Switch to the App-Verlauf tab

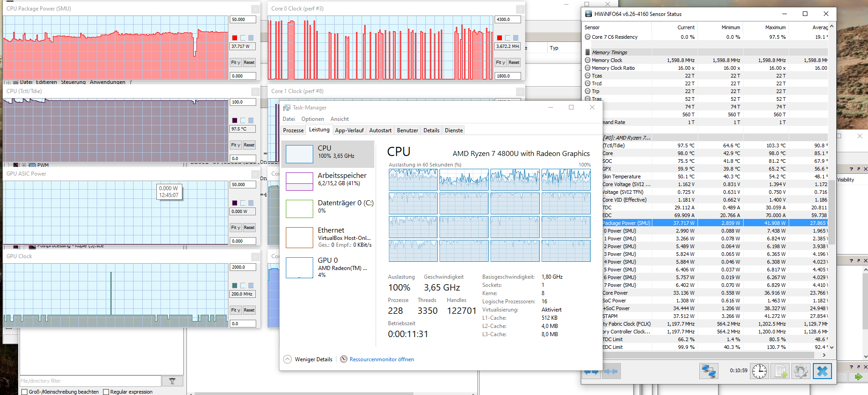[349, 130]
